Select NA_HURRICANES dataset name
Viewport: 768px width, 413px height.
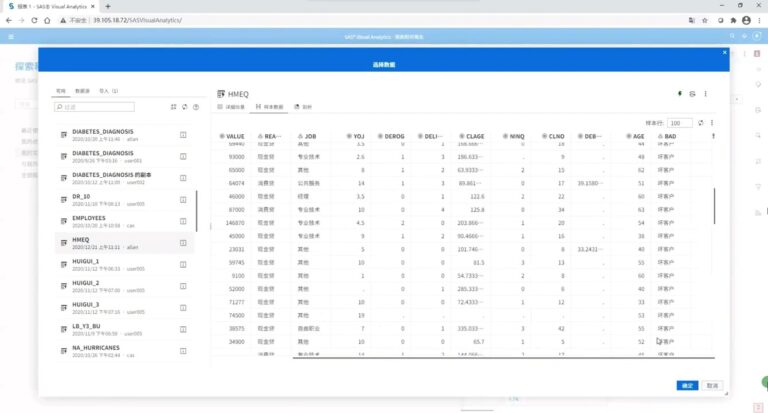point(96,348)
